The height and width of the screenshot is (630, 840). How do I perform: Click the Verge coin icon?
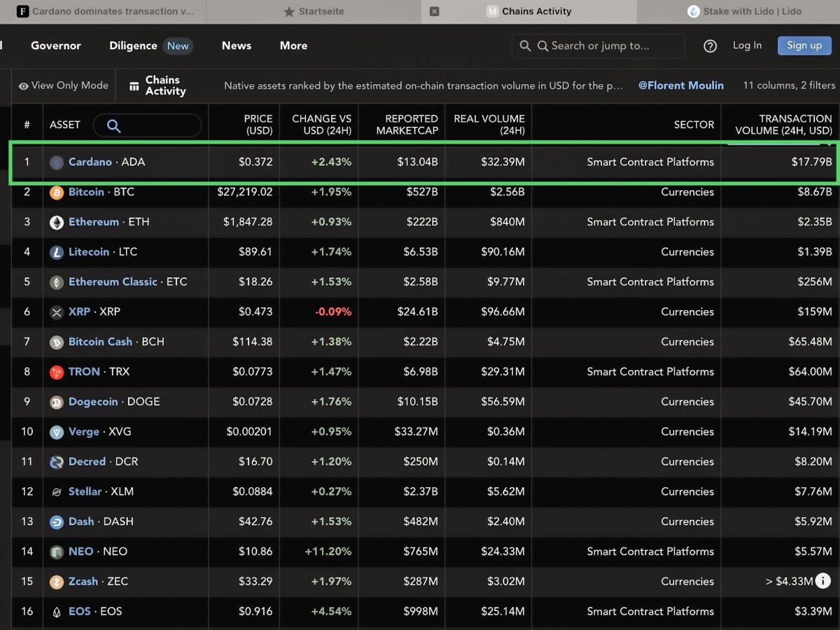click(57, 433)
